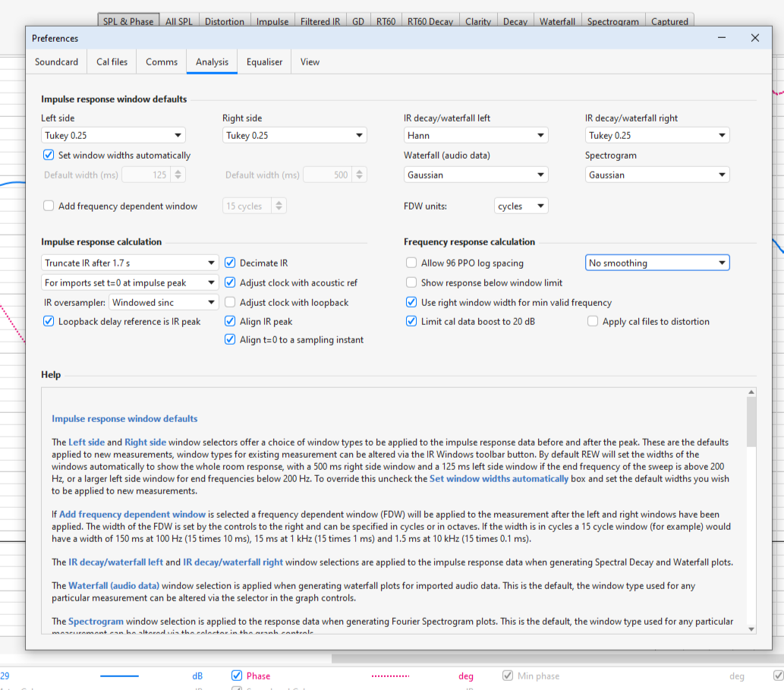Minimize the Preferences window
The width and height of the screenshot is (784, 690).
click(722, 38)
